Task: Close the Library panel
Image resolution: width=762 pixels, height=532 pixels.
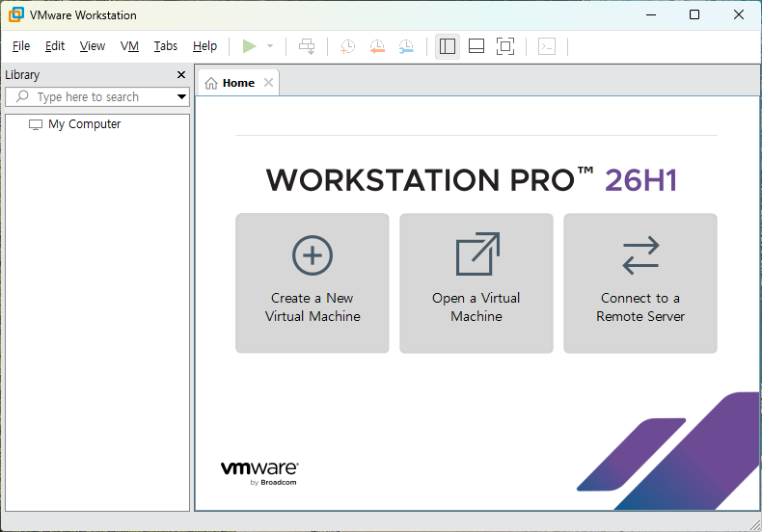Action: point(181,75)
